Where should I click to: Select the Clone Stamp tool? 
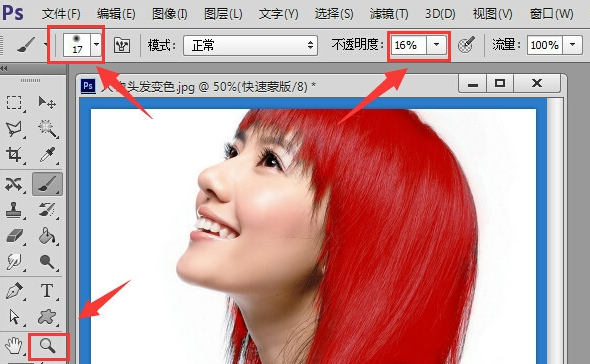14,210
